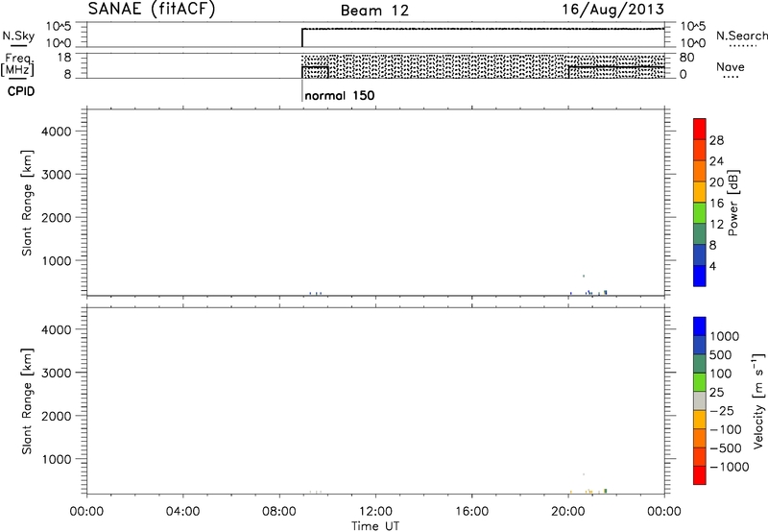The width and height of the screenshot is (768, 532).
Task: Pick the grey −25 to 25 Velocity swatch
Action: point(700,400)
